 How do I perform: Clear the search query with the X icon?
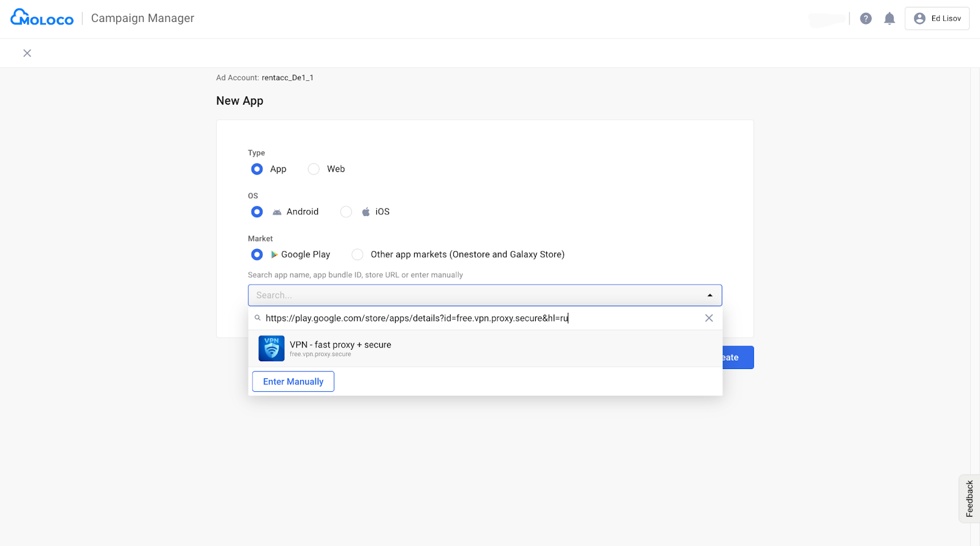coord(709,318)
